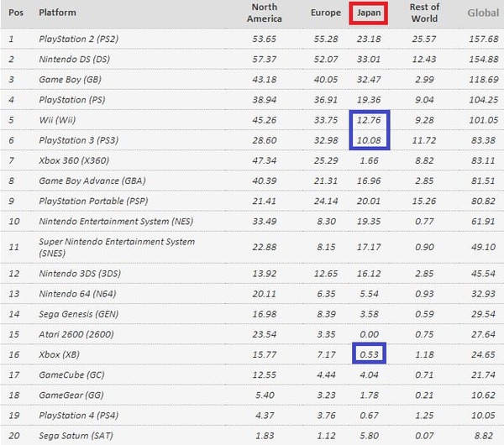
Task: Open GameCube (GC) platform link
Action: coord(71,375)
